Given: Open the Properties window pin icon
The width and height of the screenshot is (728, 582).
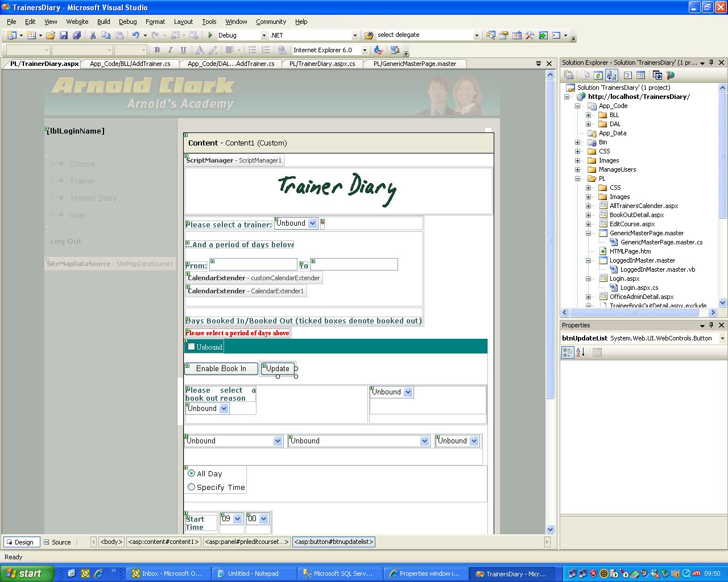Looking at the screenshot, I should (x=710, y=325).
